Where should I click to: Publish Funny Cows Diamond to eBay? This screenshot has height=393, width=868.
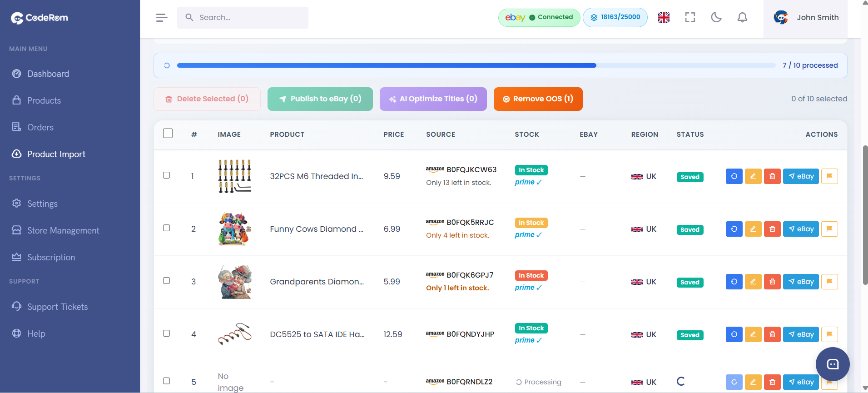[x=801, y=229]
